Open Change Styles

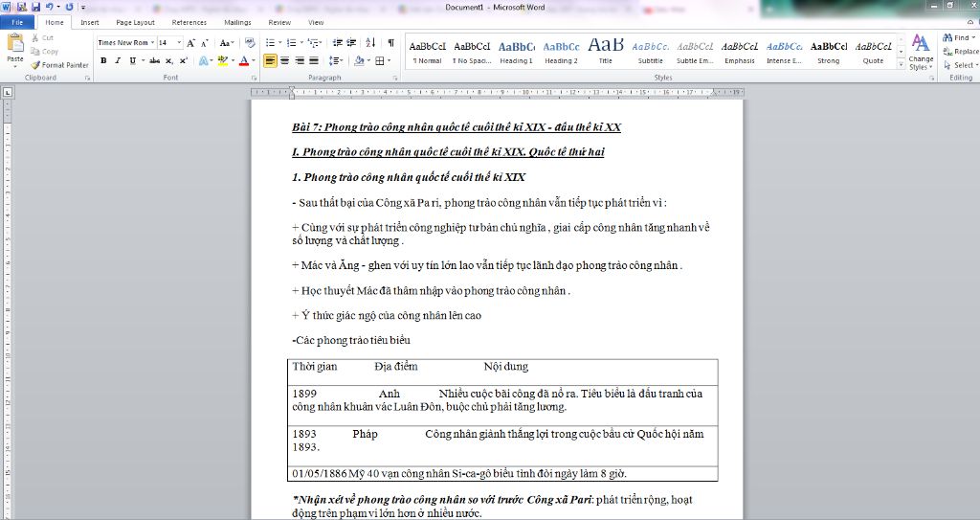pos(920,53)
